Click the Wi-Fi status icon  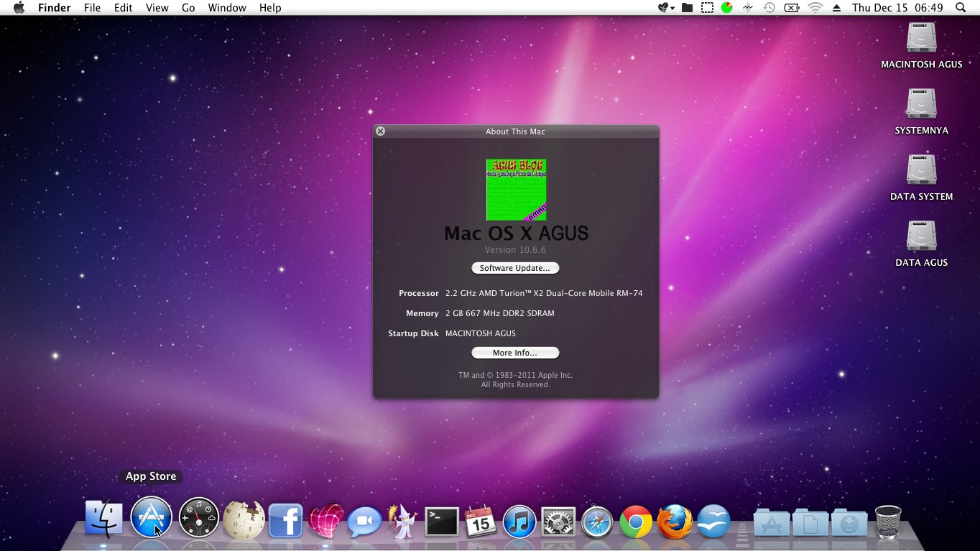(815, 8)
